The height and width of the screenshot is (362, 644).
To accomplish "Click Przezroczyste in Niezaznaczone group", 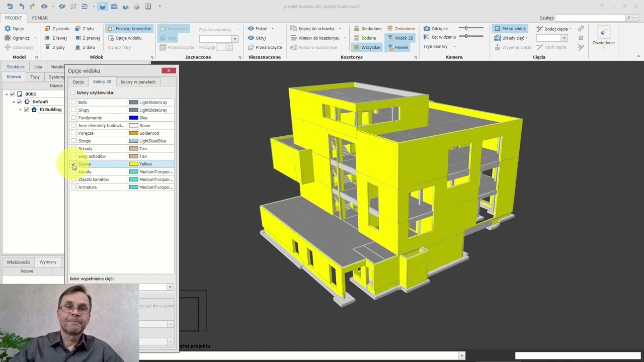I will point(265,47).
